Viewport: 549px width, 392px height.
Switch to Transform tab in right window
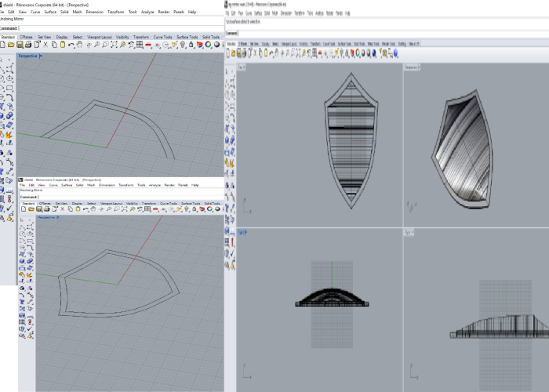click(315, 44)
